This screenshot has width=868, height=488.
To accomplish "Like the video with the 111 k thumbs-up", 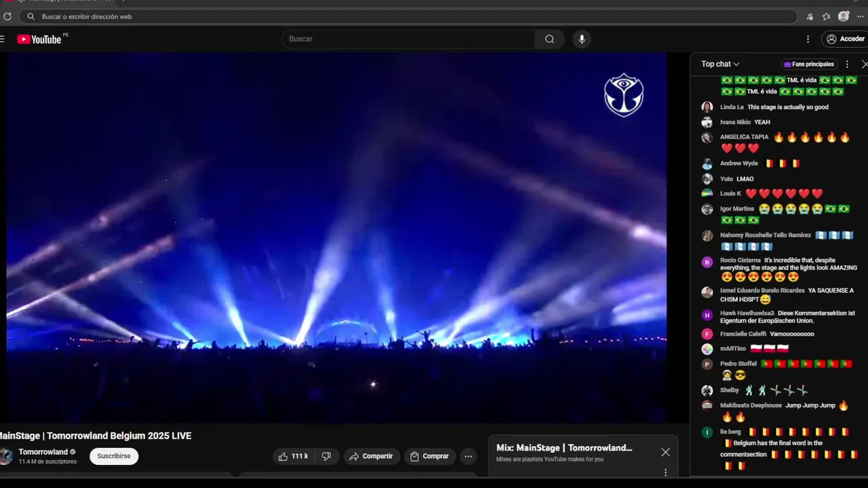I will pos(294,456).
